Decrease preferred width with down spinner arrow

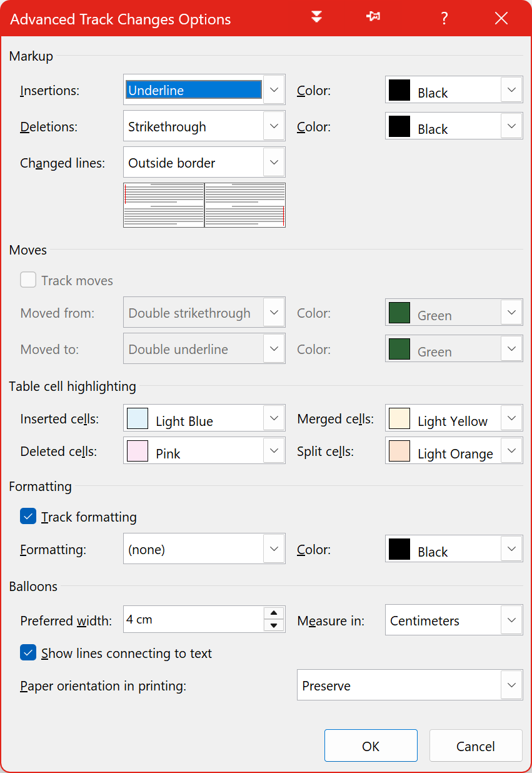coord(274,625)
